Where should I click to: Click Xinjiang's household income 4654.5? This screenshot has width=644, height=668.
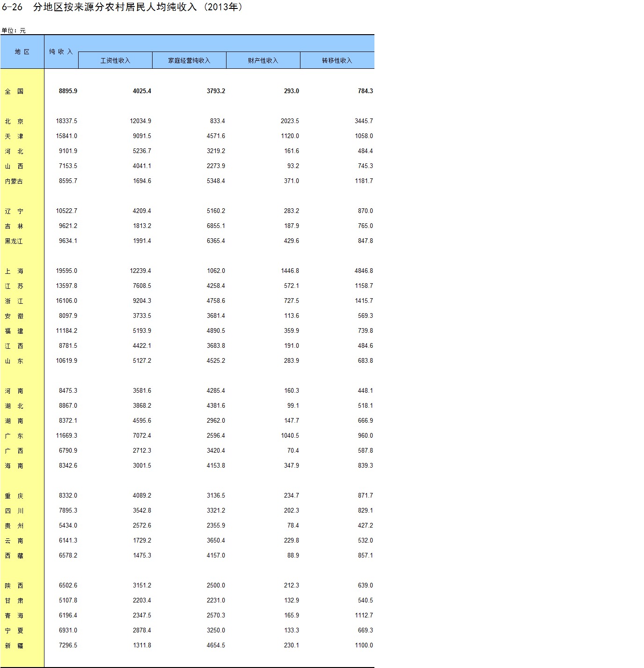[x=216, y=646]
